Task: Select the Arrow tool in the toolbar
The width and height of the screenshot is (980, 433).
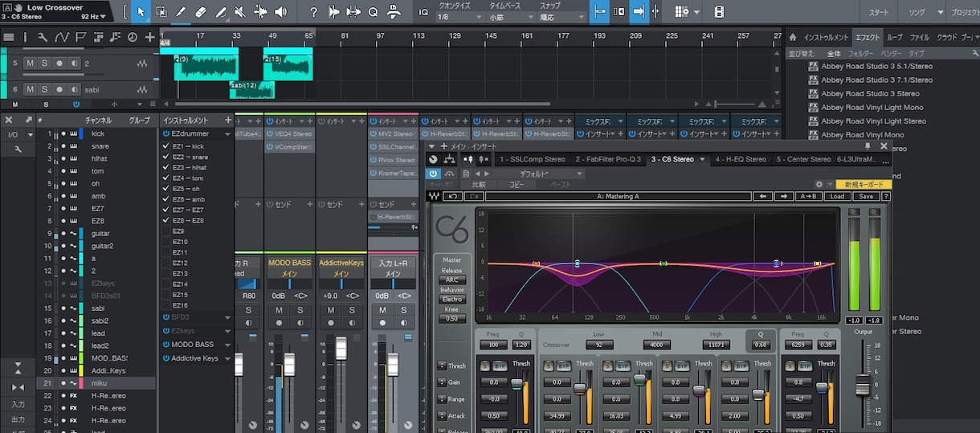Action: [x=141, y=12]
